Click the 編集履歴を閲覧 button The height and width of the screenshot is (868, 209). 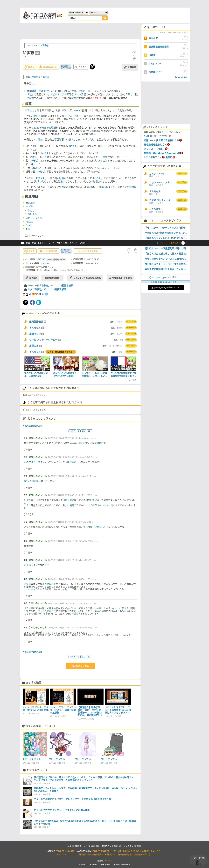click(52, 278)
